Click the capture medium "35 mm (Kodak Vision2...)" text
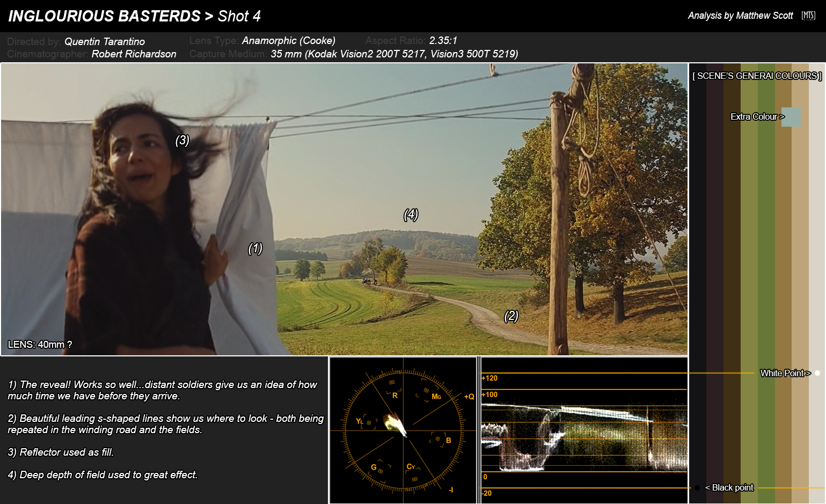Screen dimensions: 826x504 tap(394, 54)
